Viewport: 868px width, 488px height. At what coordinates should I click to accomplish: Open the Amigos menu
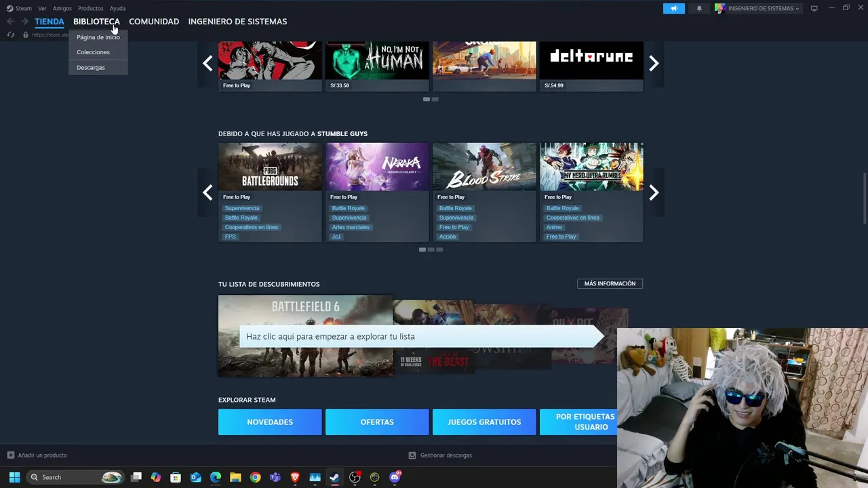(x=62, y=8)
